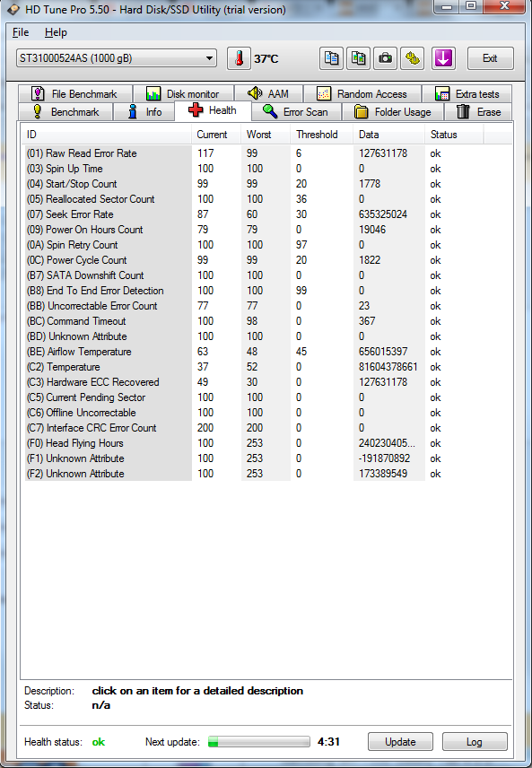Open the options wrench icon
This screenshot has height=768, width=532.
tap(413, 59)
